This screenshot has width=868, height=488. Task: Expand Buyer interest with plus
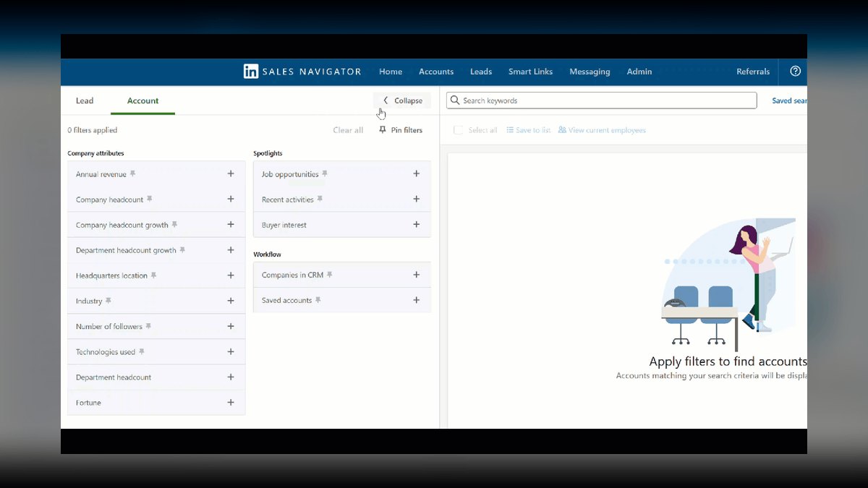(x=416, y=224)
